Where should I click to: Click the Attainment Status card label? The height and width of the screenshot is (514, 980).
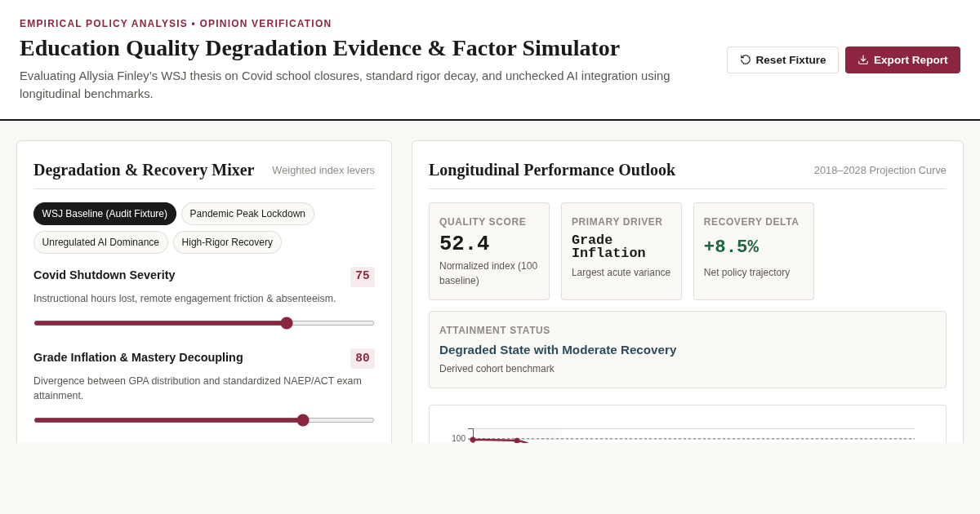point(495,330)
